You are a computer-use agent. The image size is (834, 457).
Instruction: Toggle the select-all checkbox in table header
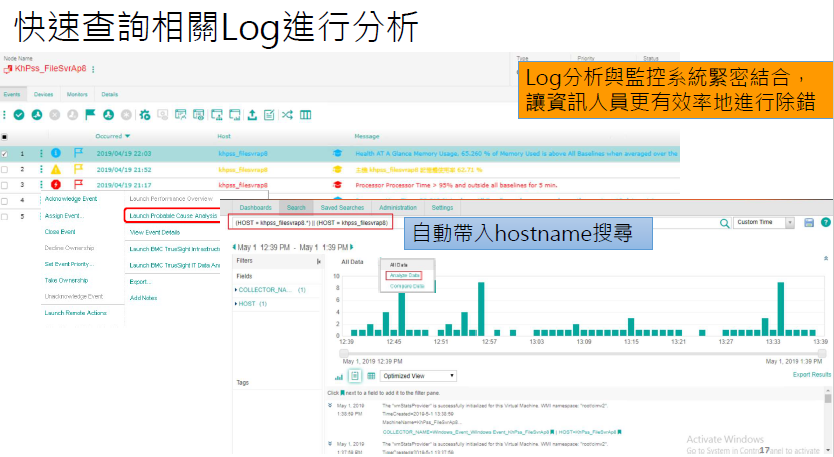[x=4, y=137]
